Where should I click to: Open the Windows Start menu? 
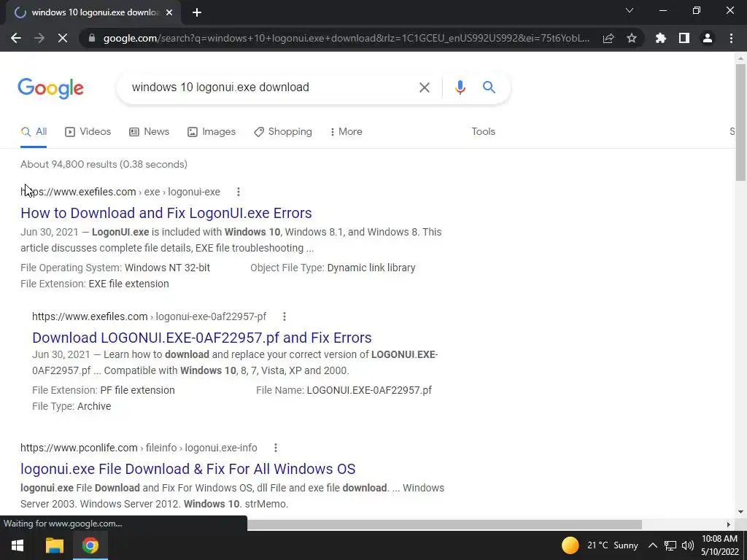click(x=18, y=545)
